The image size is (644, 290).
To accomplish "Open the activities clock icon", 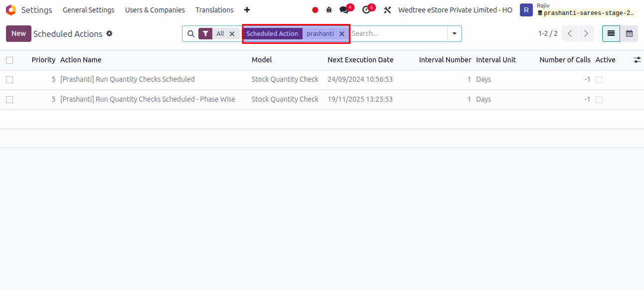I will tap(366, 10).
